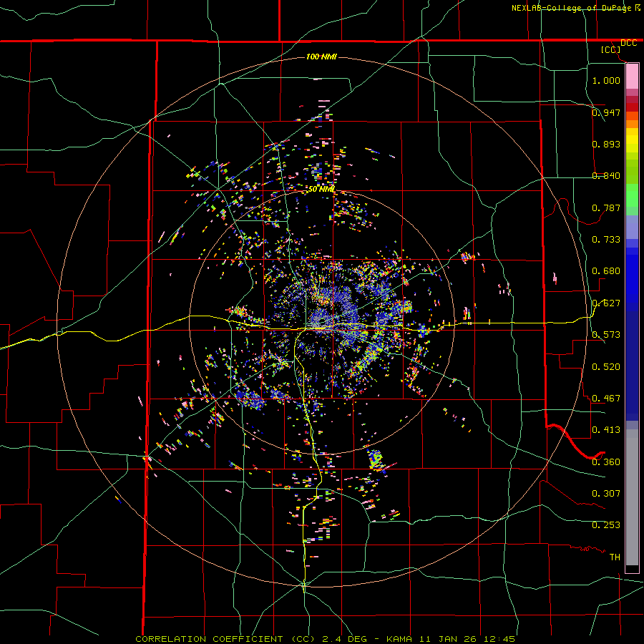Screen dimensions: 644x644
Task: Click the [CC] legend title
Action: pos(610,49)
